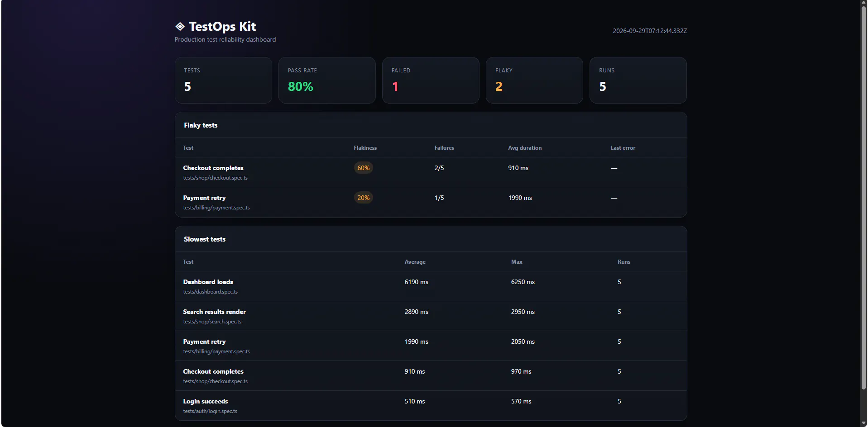The width and height of the screenshot is (868, 427).
Task: Click the Avg duration column header
Action: tap(525, 148)
